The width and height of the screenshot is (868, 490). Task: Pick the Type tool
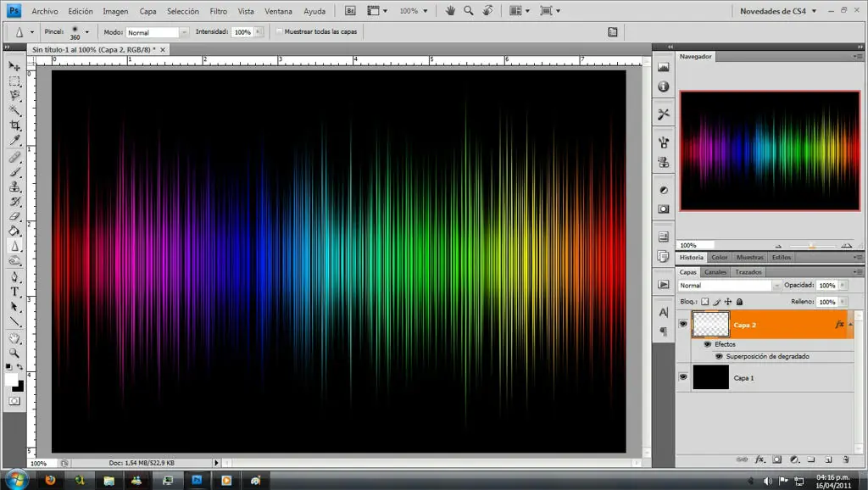[x=14, y=292]
